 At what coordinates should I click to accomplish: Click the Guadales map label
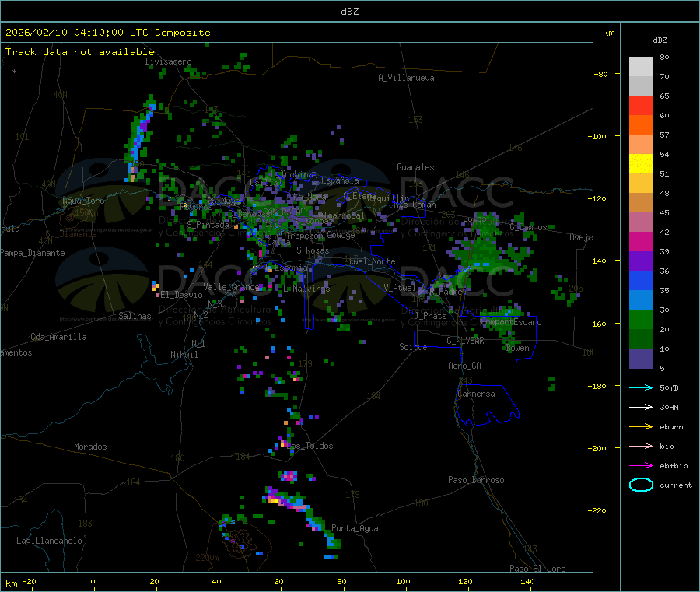415,167
